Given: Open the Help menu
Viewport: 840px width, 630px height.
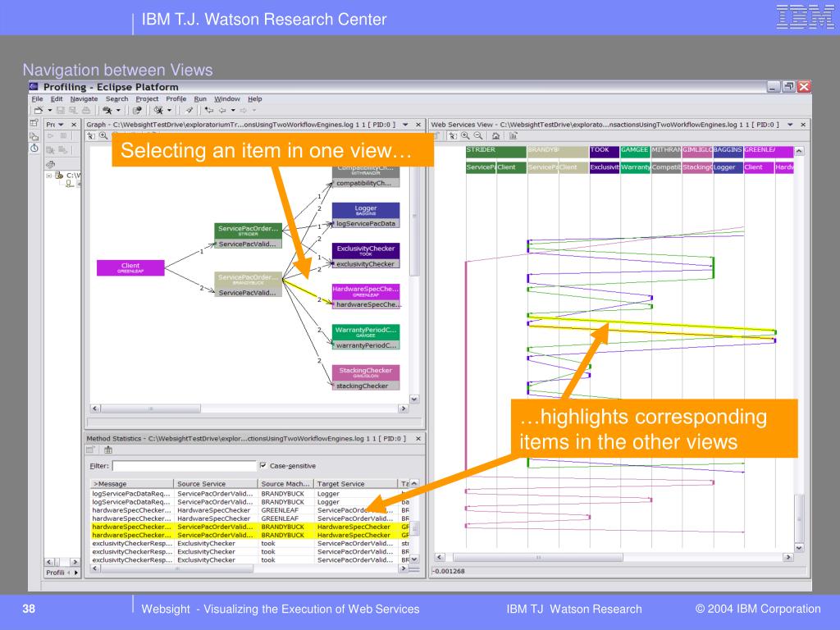Looking at the screenshot, I should coord(255,98).
